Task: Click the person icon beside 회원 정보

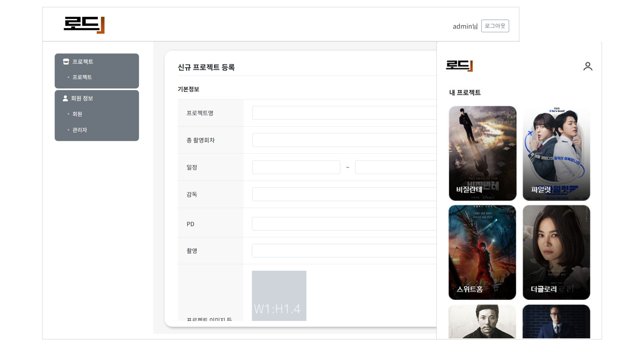Action: coord(65,98)
